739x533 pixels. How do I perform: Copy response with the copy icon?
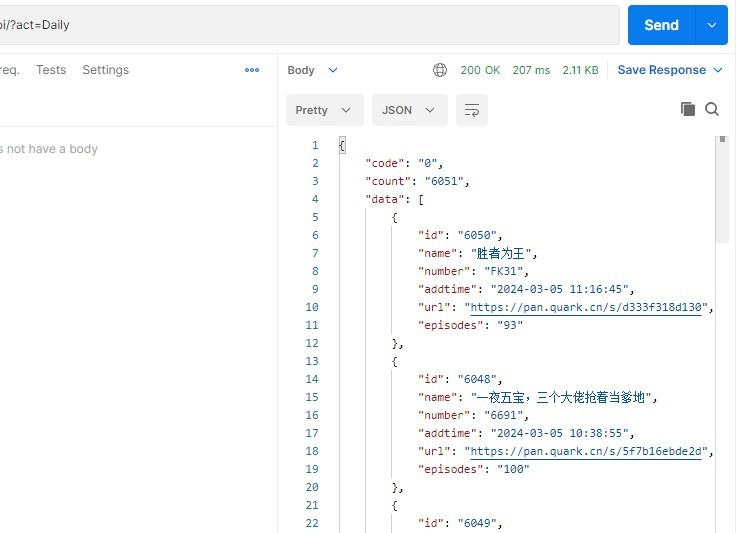(x=688, y=109)
